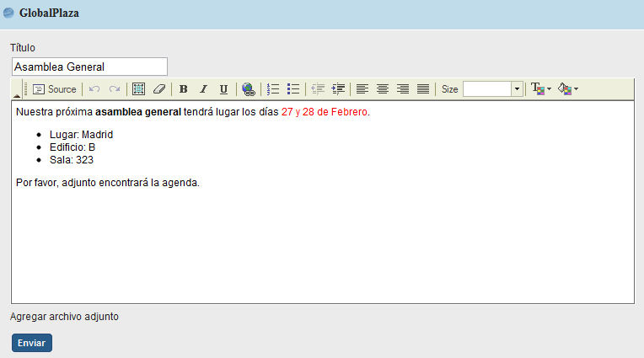Viewport: 644px width, 358px height.
Task: Decrease indent of the paragraph
Action: [318, 89]
